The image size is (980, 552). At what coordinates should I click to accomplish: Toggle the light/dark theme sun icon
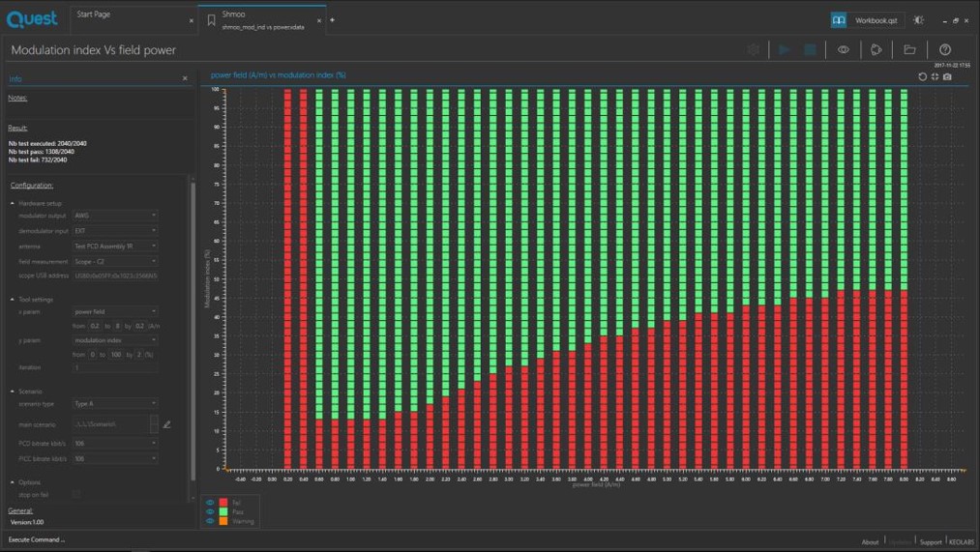918,20
